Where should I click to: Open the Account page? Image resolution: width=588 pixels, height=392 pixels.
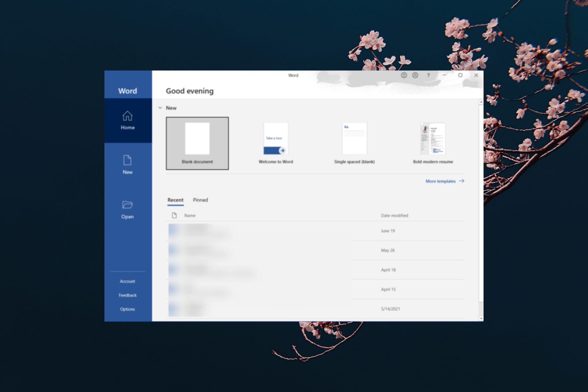127,281
